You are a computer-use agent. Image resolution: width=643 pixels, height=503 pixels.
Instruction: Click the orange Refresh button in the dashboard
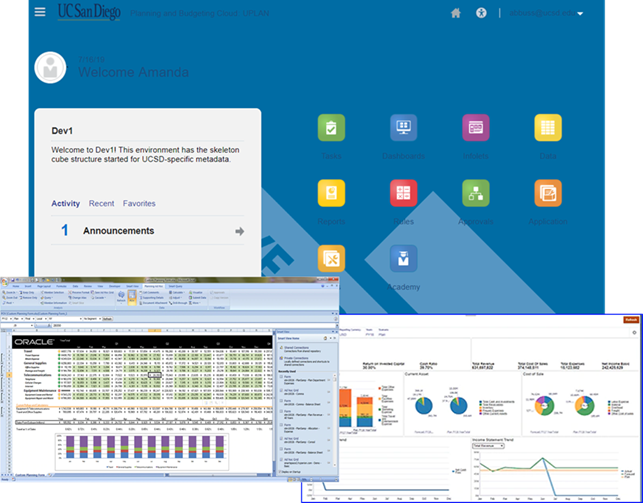pos(631,320)
